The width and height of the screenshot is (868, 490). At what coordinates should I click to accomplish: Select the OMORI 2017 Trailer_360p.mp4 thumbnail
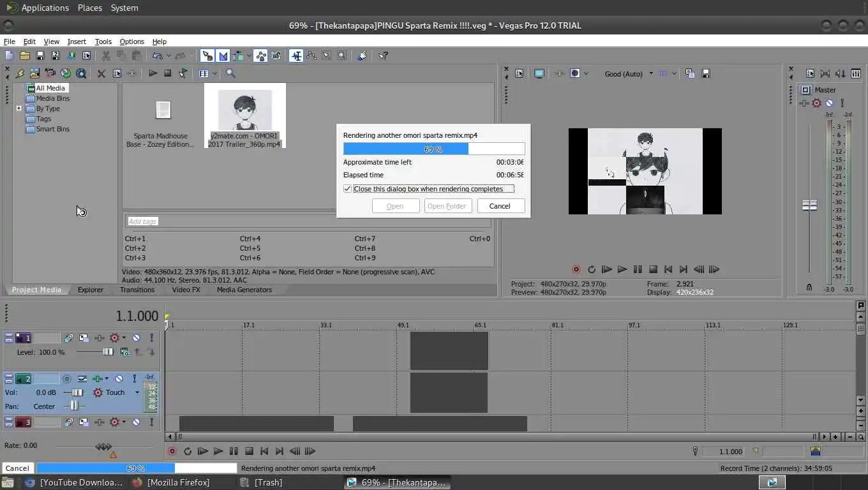(x=245, y=115)
